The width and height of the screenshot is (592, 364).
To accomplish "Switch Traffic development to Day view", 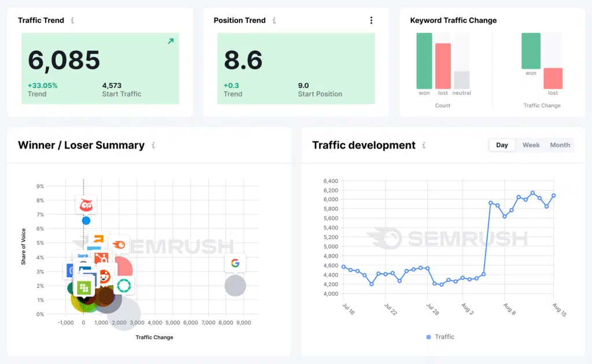I will click(502, 145).
